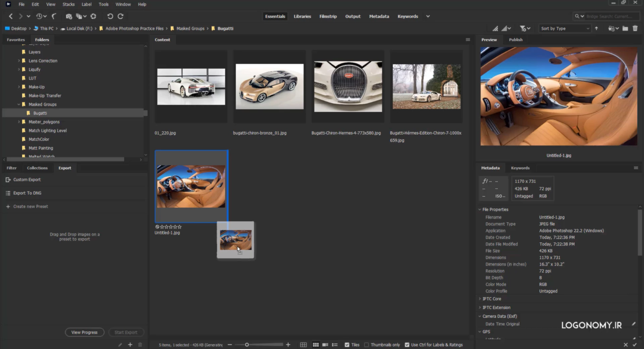Cancel metadata changes with the X icon

pos(626,345)
